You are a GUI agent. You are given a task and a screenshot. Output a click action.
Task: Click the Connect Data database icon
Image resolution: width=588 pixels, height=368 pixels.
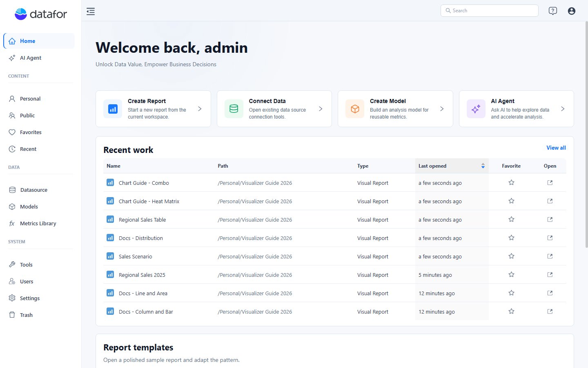pyautogui.click(x=234, y=109)
